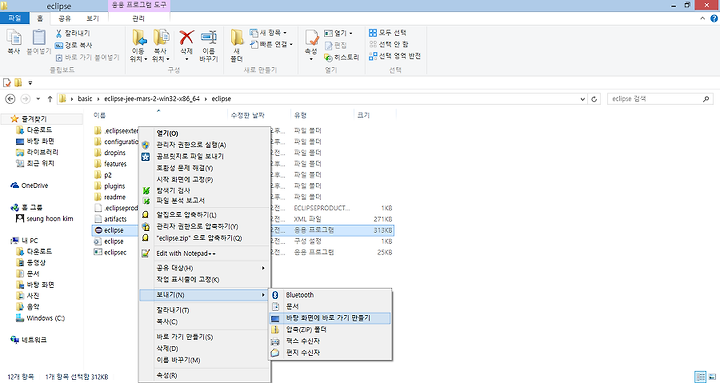Choose 작업 표시줄에 고정(K) in context menu
720x383 pixels.
click(205, 279)
